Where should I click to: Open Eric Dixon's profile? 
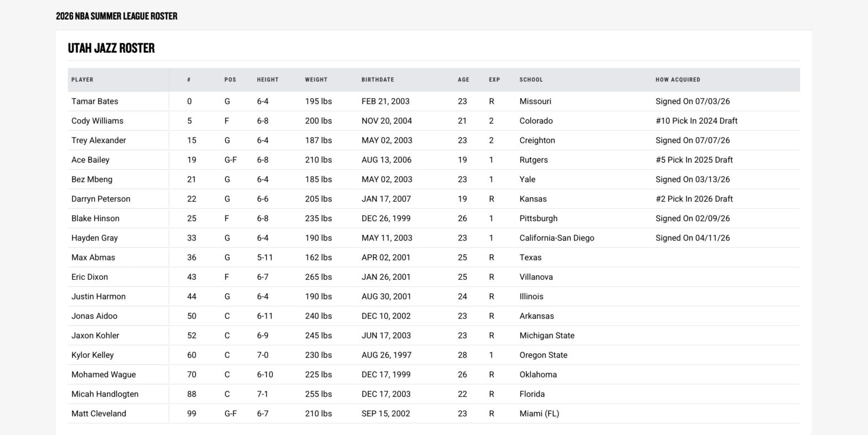point(90,277)
